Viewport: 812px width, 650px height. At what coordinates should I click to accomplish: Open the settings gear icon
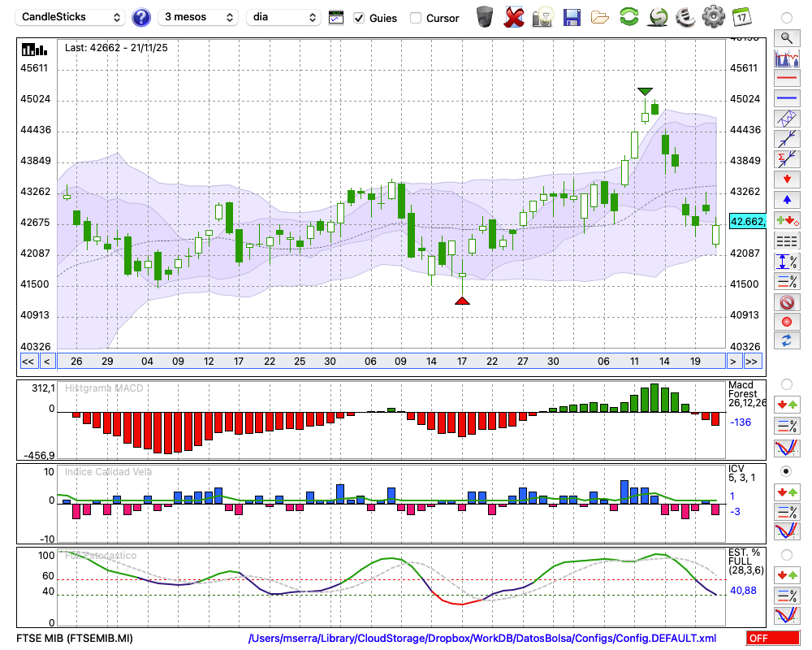click(713, 17)
